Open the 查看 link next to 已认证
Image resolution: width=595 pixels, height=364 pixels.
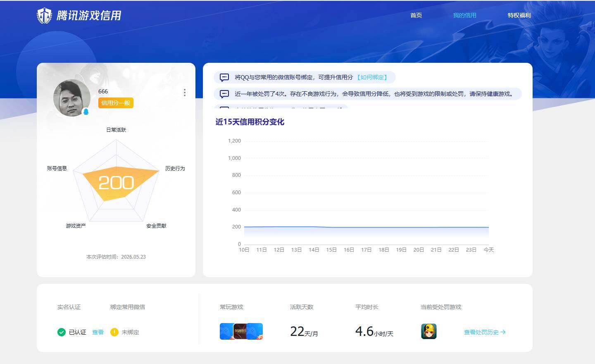coord(98,332)
